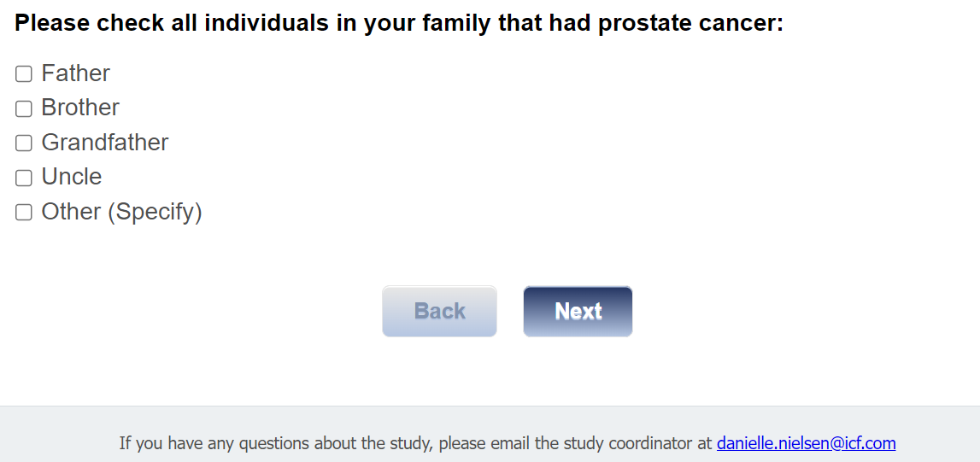Click the "Other (Specify)" label text

(x=121, y=212)
